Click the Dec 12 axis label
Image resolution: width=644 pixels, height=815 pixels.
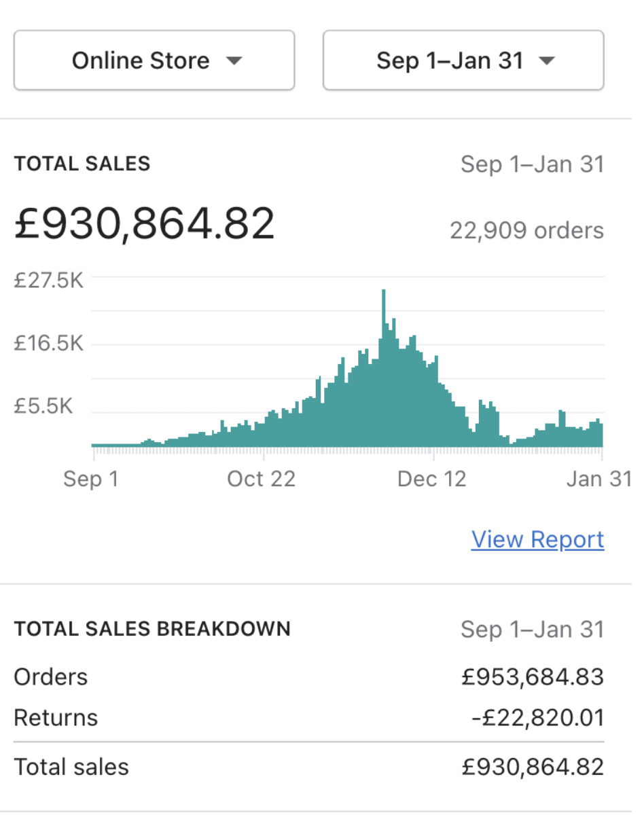432,479
